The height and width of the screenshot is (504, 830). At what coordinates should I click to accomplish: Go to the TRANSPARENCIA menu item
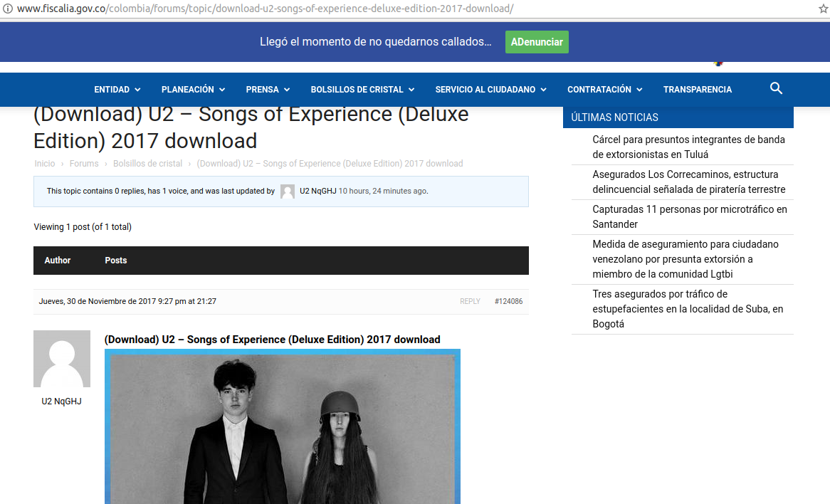click(697, 90)
